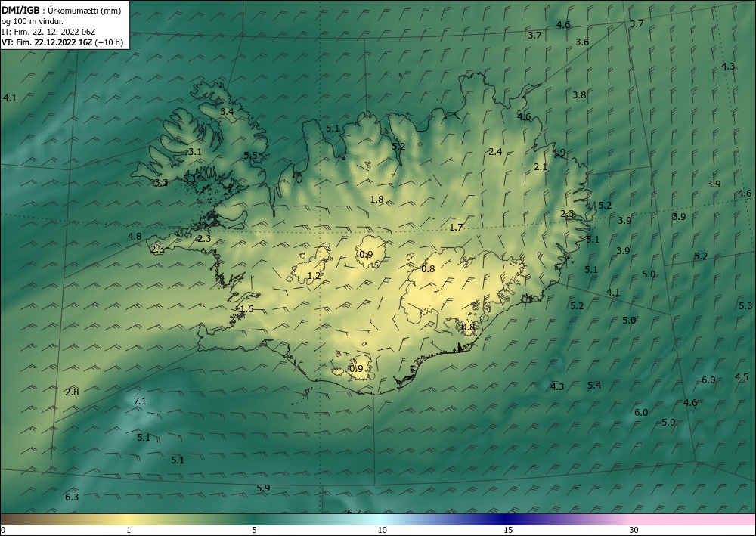The image size is (756, 536).
Task: Click the 3.3 value on the map
Action: pyautogui.click(x=161, y=183)
